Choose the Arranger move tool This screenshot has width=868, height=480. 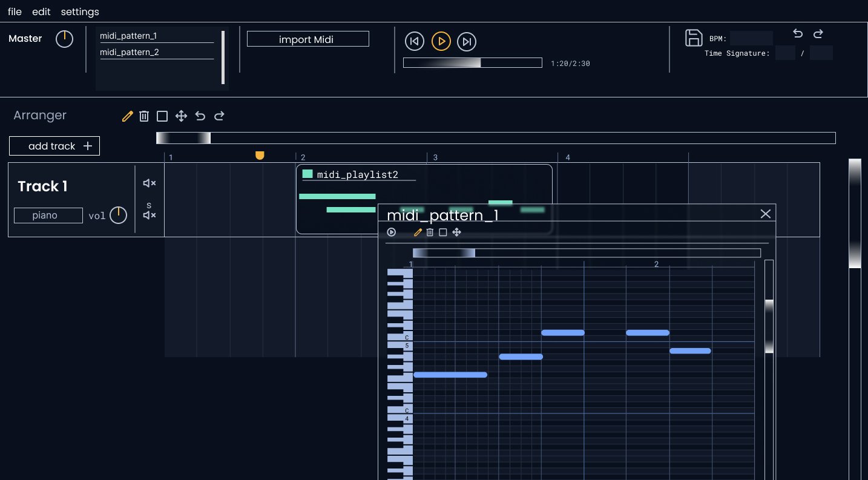(181, 116)
